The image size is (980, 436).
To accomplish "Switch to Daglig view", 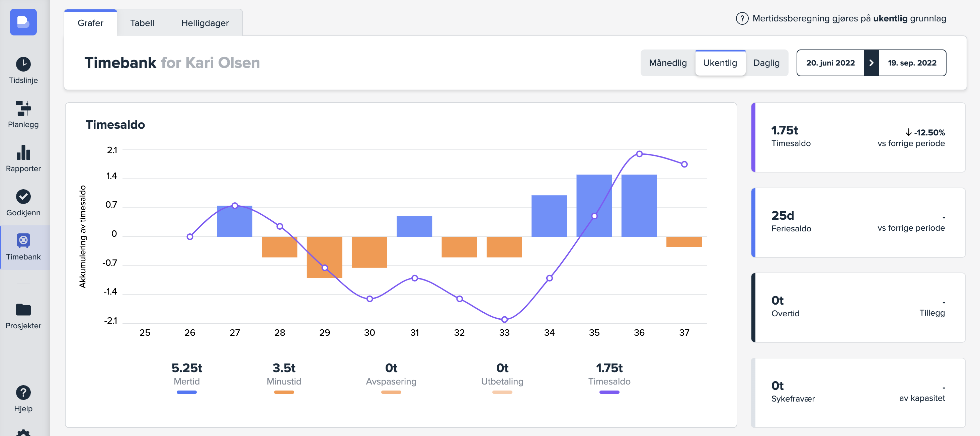I will (x=766, y=63).
